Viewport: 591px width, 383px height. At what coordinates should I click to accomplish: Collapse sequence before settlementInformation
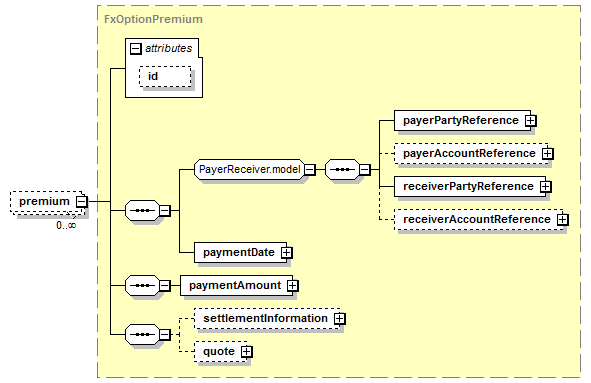click(x=165, y=334)
